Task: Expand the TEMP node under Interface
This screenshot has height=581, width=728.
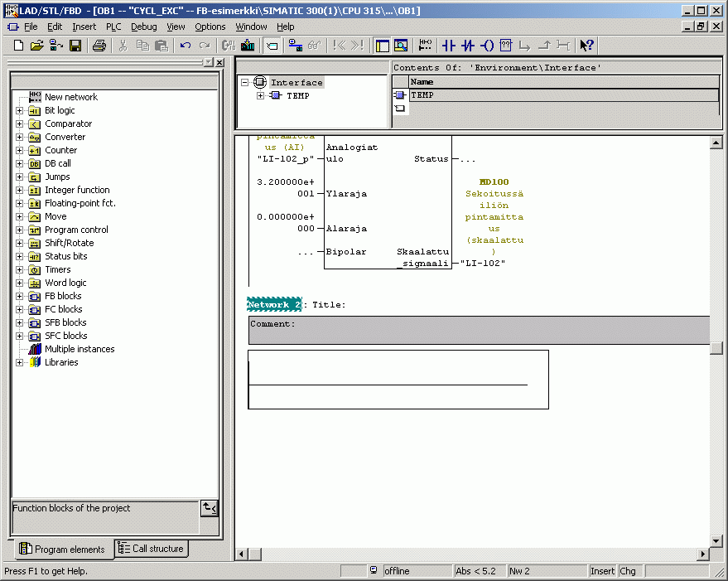Action: pyautogui.click(x=260, y=96)
